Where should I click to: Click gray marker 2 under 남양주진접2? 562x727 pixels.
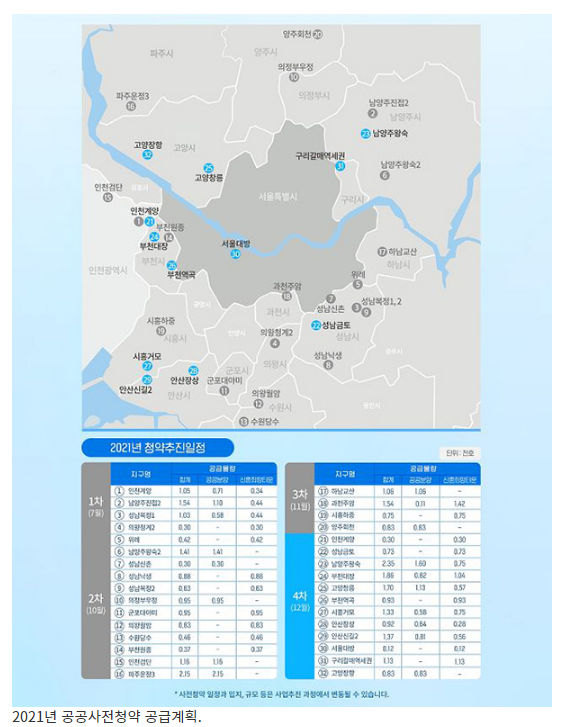(372, 113)
